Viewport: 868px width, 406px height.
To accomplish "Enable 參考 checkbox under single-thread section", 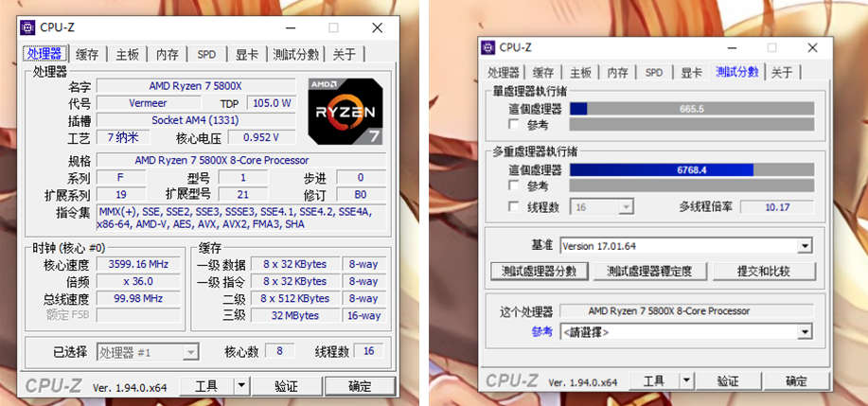I will (x=514, y=125).
